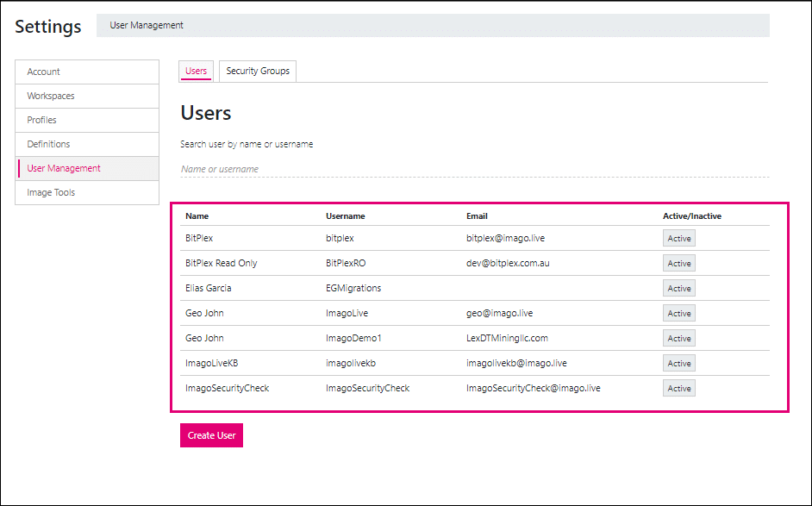Click the Create User button
The image size is (812, 506).
[211, 435]
